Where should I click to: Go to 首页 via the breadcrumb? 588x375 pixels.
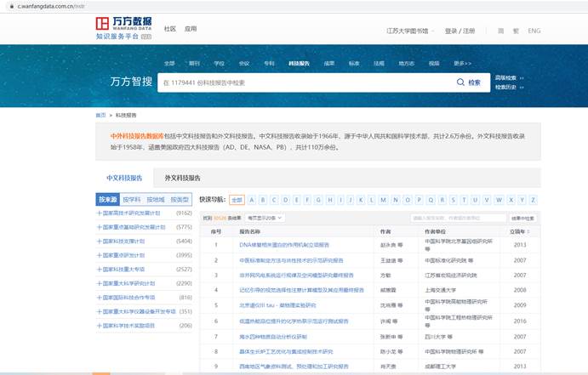point(100,116)
